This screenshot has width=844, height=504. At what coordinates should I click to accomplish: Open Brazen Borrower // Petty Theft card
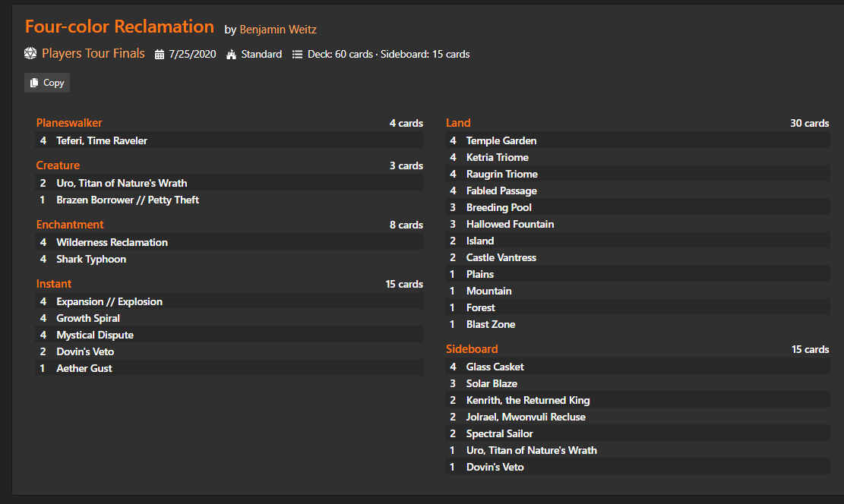click(x=128, y=200)
